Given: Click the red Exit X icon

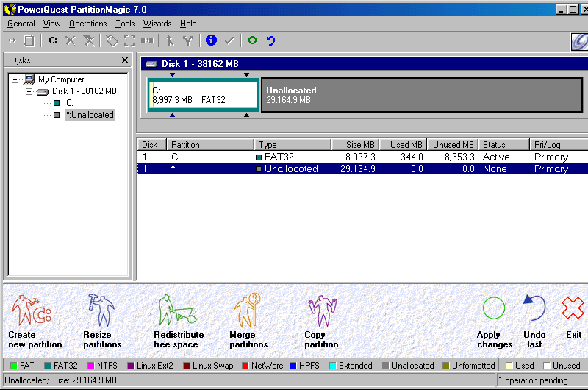Looking at the screenshot, I should pos(573,308).
